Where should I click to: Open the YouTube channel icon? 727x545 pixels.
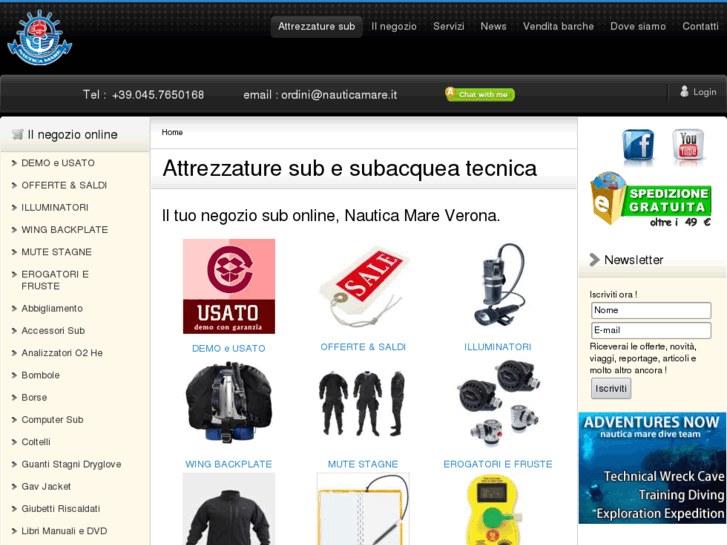[688, 145]
